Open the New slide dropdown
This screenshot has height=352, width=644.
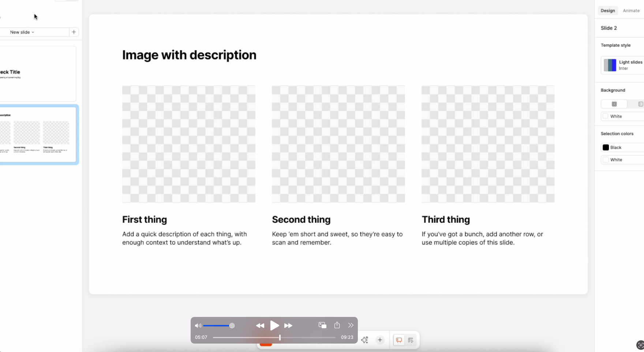click(22, 32)
